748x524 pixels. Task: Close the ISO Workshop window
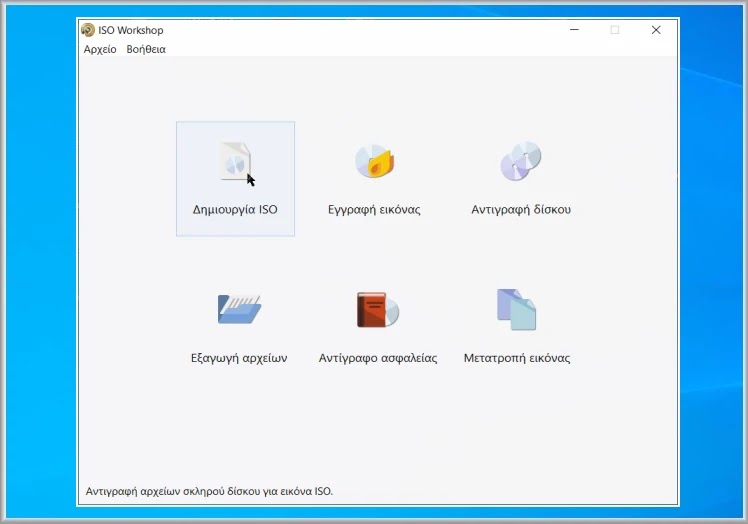[656, 30]
